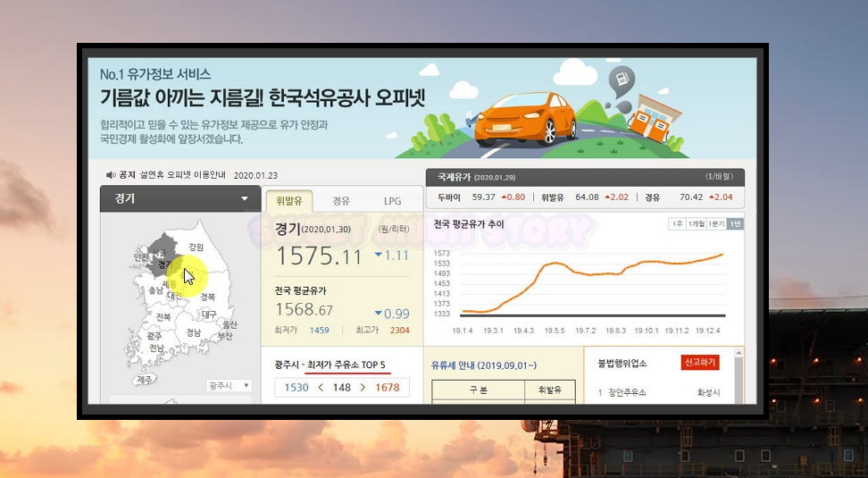Viewport: 868px width, 478px height.
Task: Select 제주 island on the map
Action: click(x=144, y=380)
